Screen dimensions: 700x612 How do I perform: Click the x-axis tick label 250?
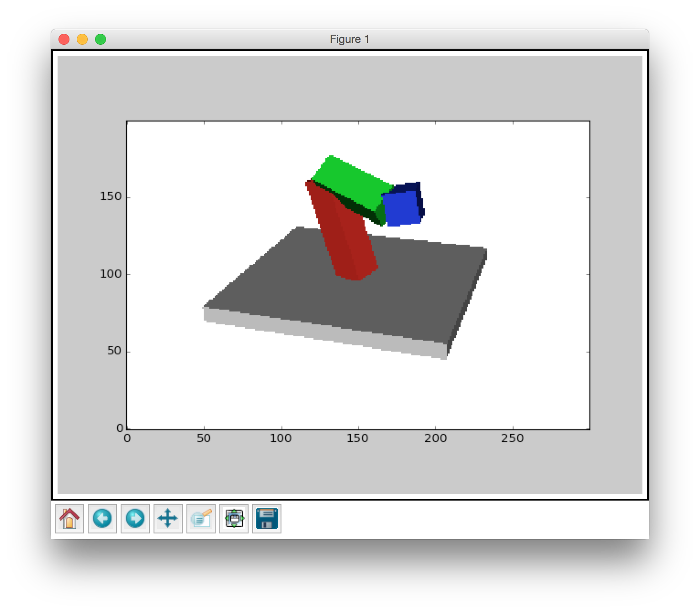[512, 438]
